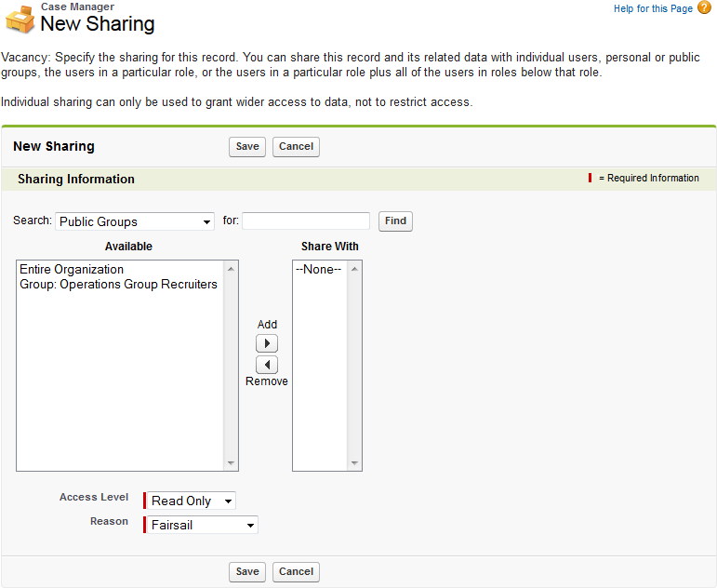Image resolution: width=717 pixels, height=588 pixels.
Task: Click the Help question mark icon
Action: [704, 8]
